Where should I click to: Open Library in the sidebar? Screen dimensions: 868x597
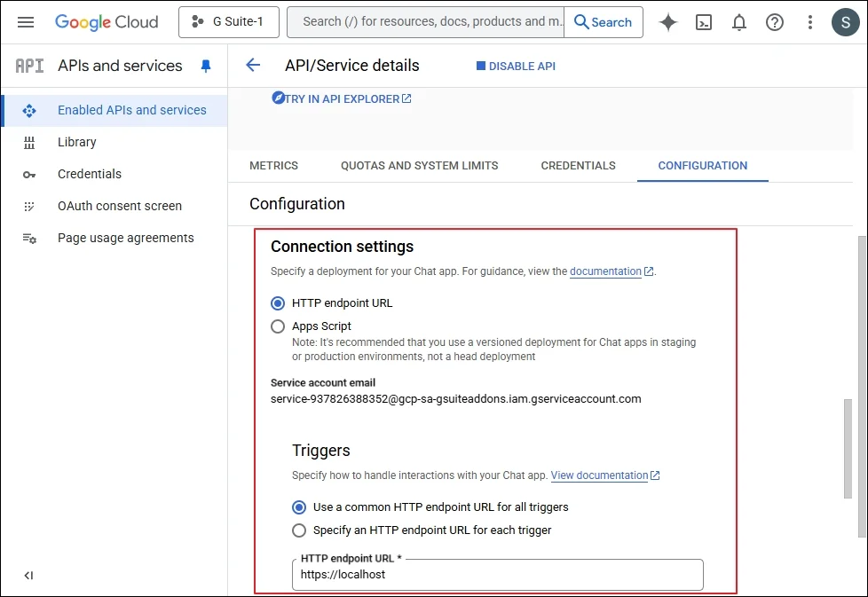[x=115, y=143]
